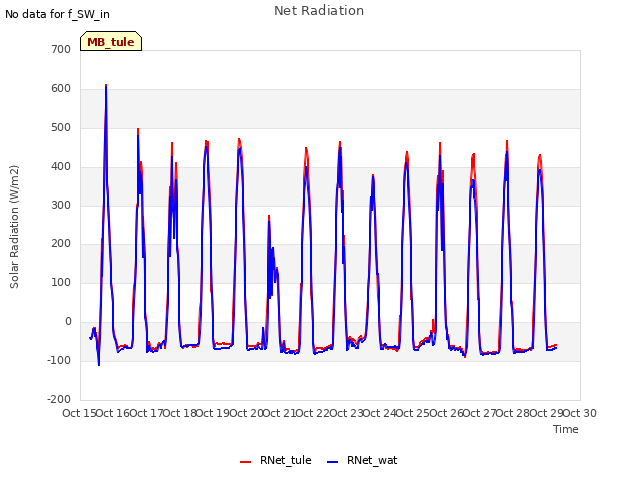Viewport: 640px width, 480px height.
Task: Click the blue RNet_wat legend swatch
Action: (x=333, y=462)
